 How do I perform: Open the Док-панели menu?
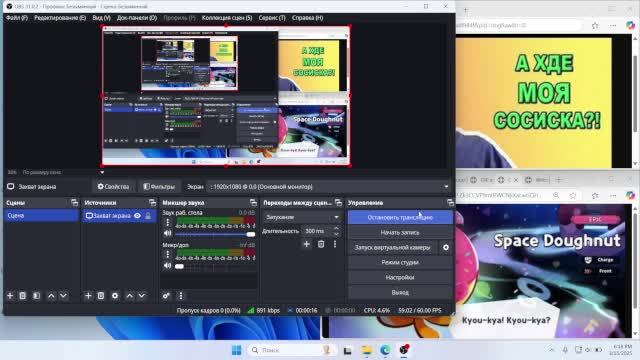137,18
